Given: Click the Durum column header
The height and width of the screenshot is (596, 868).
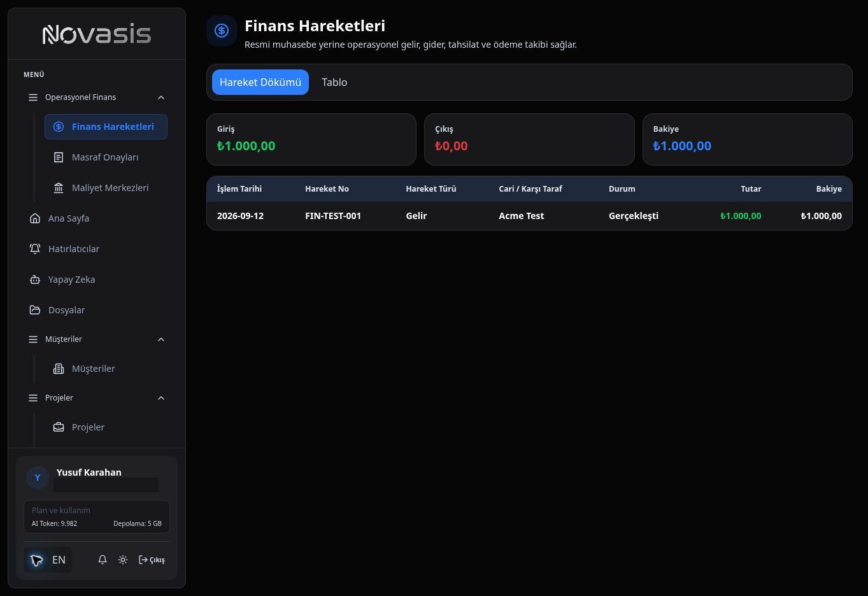Looking at the screenshot, I should tap(622, 189).
